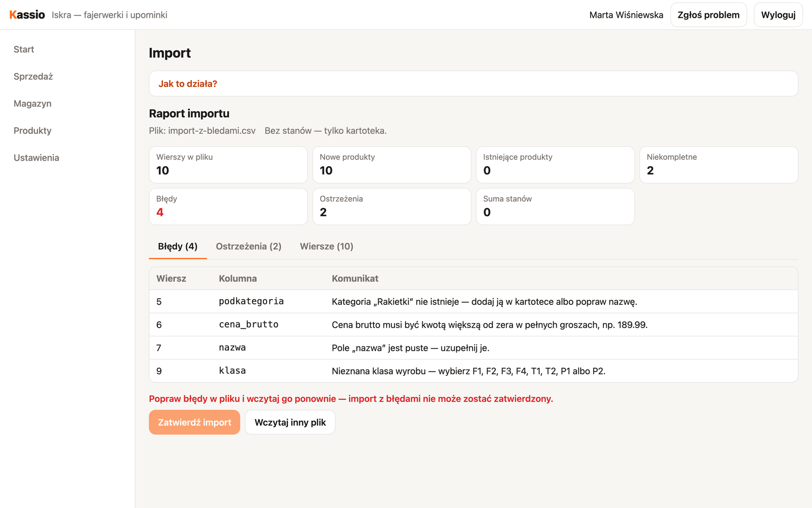
Task: Expand the 'Jak to działa?' section
Action: 473,84
